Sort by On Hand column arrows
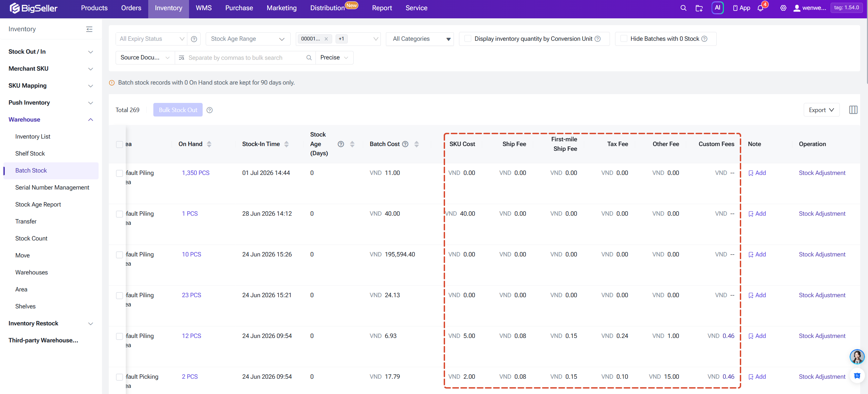Screen dimensions: 868x394 tap(209, 144)
